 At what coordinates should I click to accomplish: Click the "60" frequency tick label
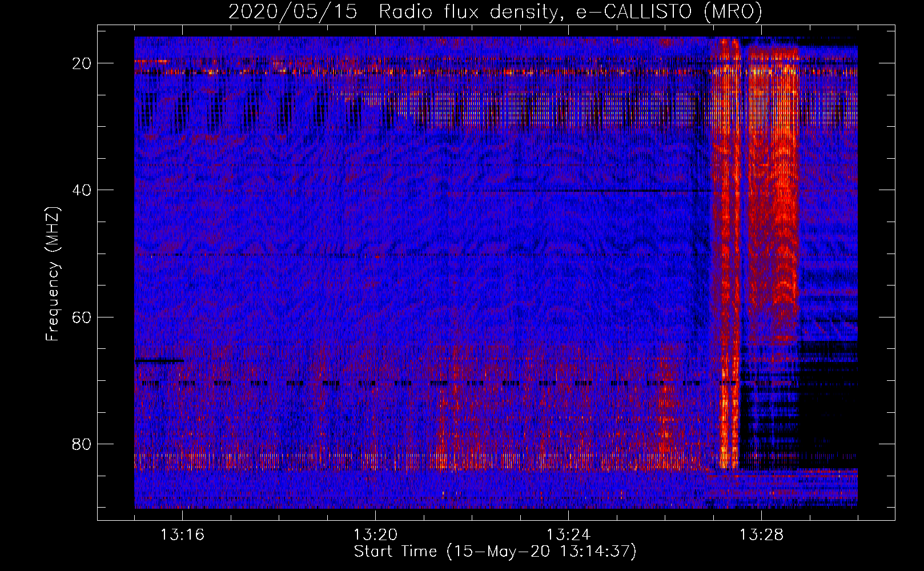click(x=82, y=317)
